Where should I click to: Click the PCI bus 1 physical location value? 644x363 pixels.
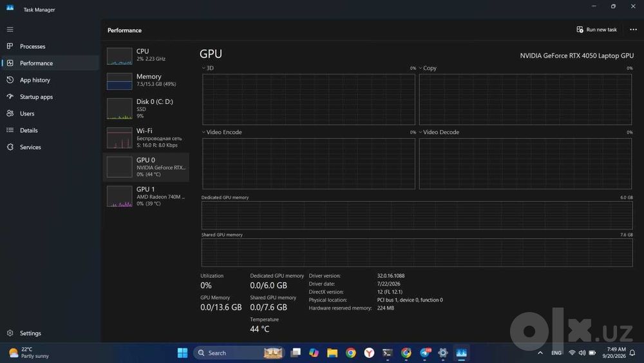click(410, 300)
